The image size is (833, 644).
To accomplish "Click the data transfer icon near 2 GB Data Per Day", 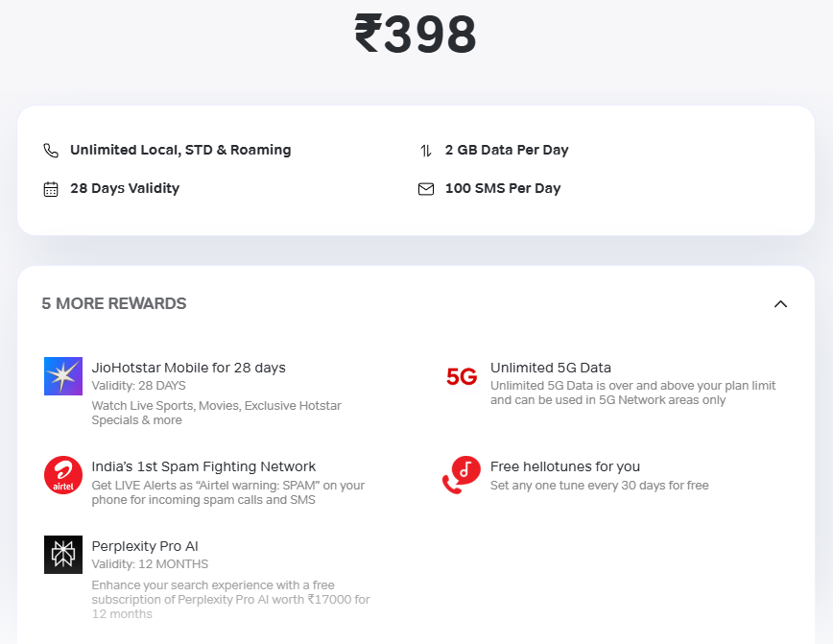I will pyautogui.click(x=425, y=150).
